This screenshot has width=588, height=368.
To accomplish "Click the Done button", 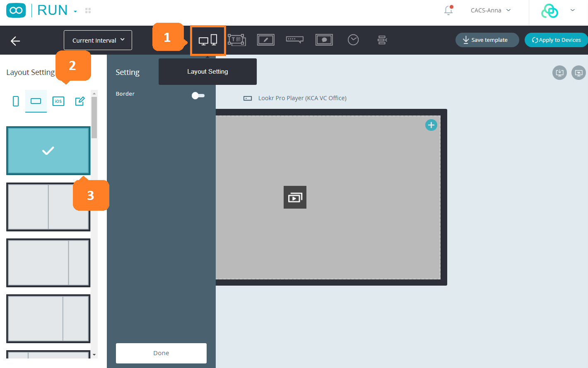I will click(161, 353).
